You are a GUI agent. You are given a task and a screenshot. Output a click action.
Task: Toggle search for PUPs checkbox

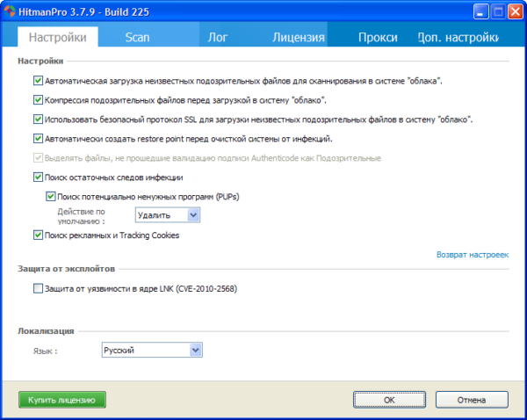(50, 196)
